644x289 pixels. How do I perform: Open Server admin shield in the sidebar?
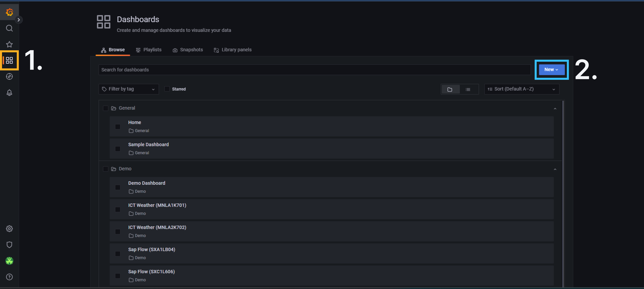tap(9, 245)
